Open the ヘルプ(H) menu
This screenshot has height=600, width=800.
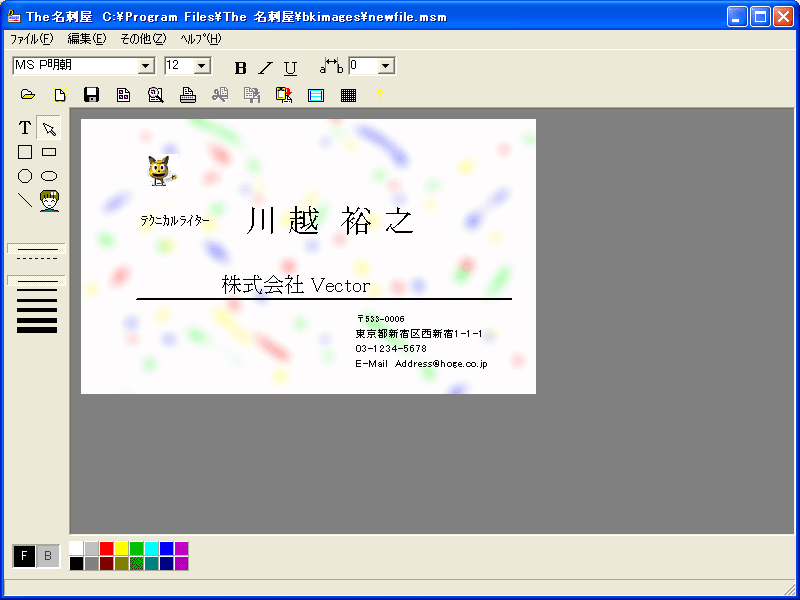tap(201, 39)
